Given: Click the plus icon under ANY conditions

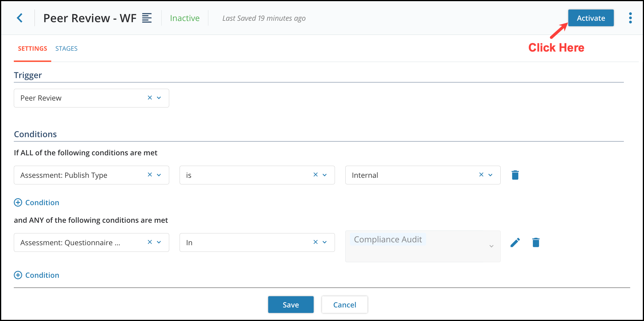Looking at the screenshot, I should point(18,275).
